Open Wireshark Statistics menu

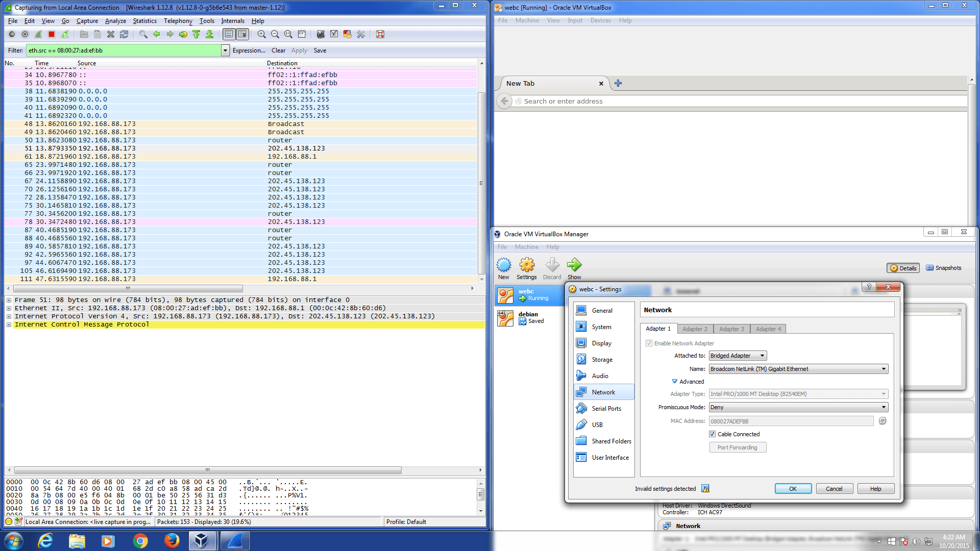pos(145,21)
